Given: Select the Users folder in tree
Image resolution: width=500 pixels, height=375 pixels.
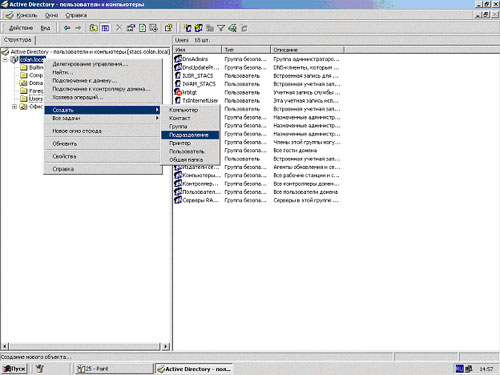Looking at the screenshot, I should coord(35,99).
